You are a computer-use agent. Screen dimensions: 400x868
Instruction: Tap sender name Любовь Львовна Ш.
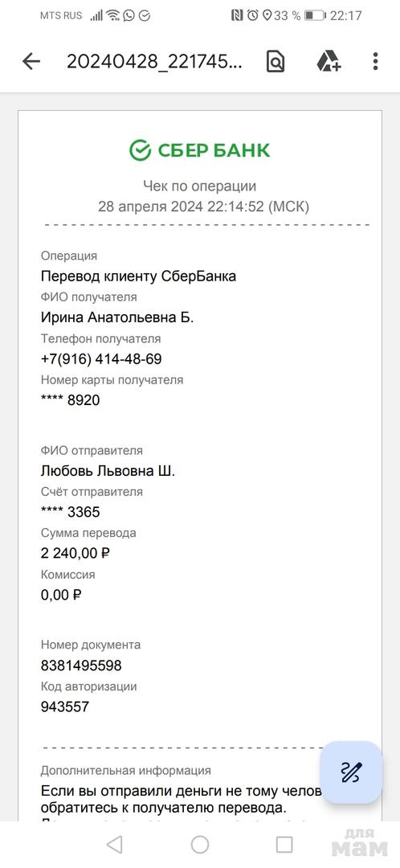point(108,471)
